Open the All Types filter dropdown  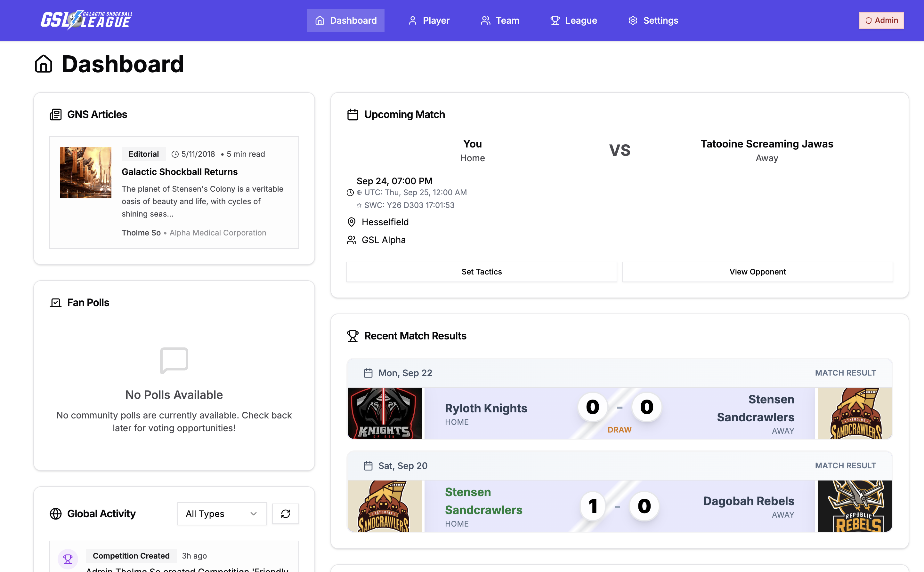point(222,513)
